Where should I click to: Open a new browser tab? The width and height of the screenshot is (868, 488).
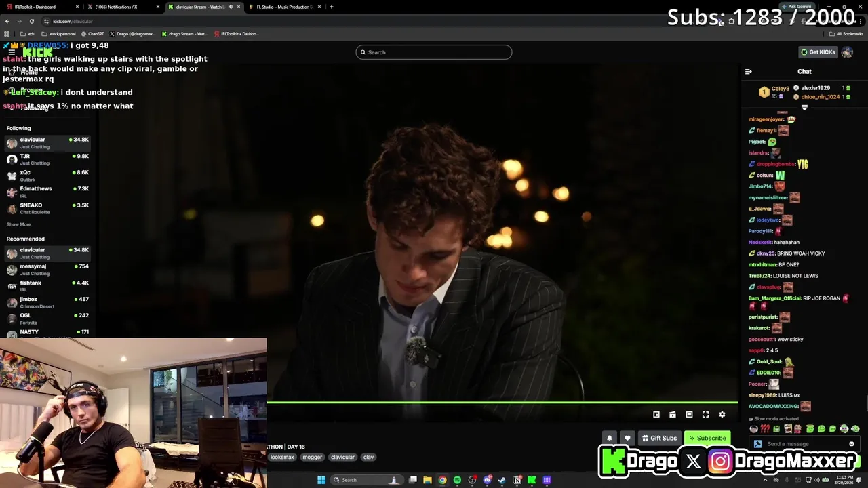331,7
